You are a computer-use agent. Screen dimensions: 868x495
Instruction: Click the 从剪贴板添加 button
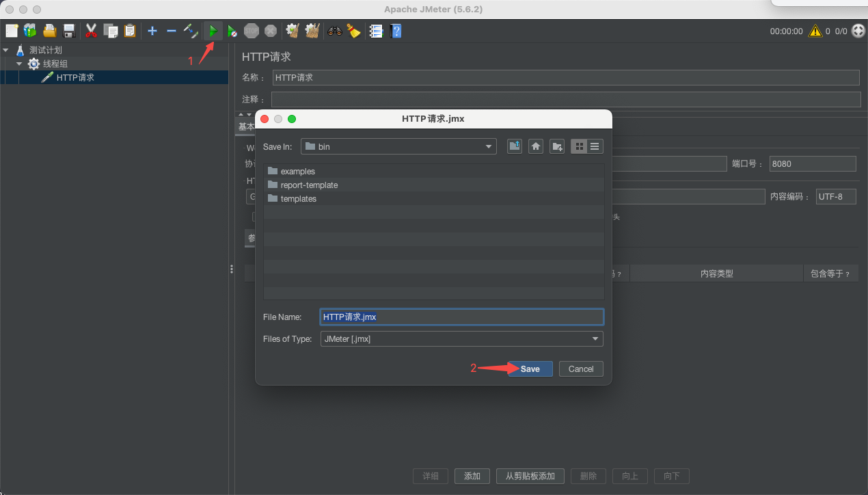tap(530, 476)
